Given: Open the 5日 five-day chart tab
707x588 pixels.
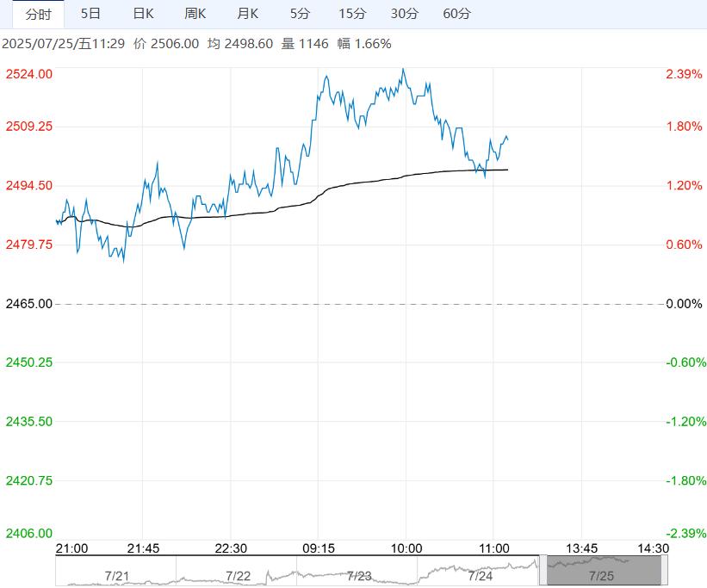Looking at the screenshot, I should click(90, 14).
